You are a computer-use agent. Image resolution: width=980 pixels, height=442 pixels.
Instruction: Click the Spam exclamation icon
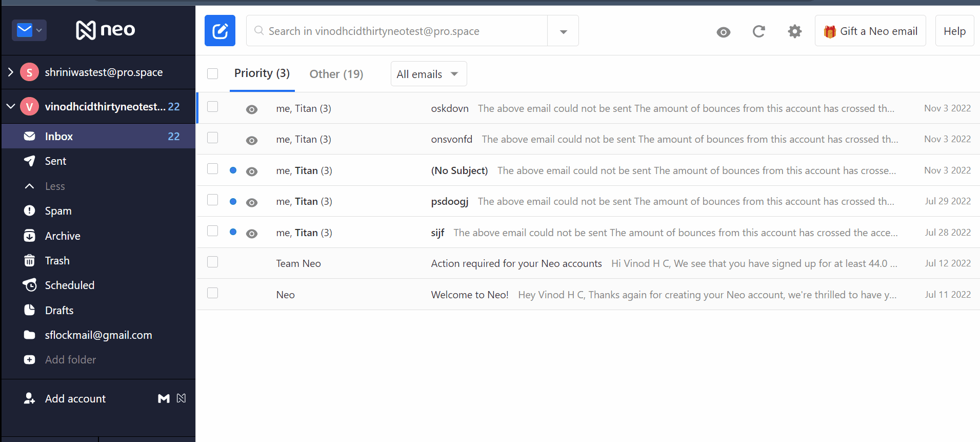coord(30,210)
